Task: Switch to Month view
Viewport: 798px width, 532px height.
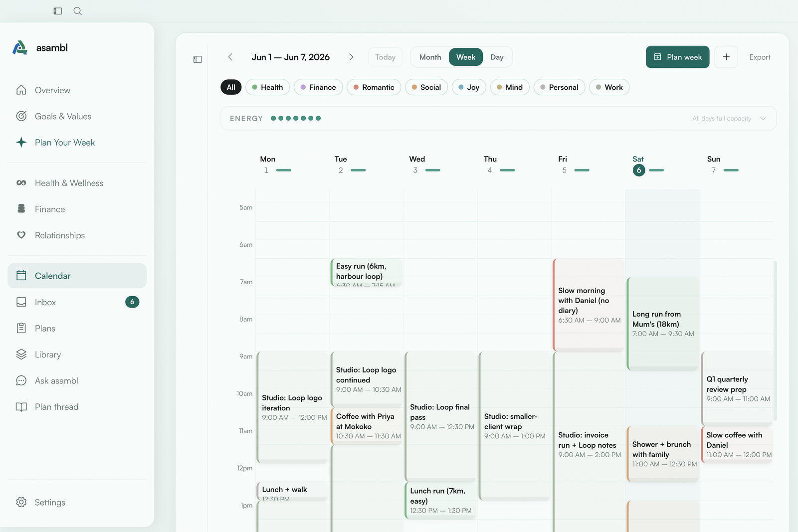Action: point(430,57)
